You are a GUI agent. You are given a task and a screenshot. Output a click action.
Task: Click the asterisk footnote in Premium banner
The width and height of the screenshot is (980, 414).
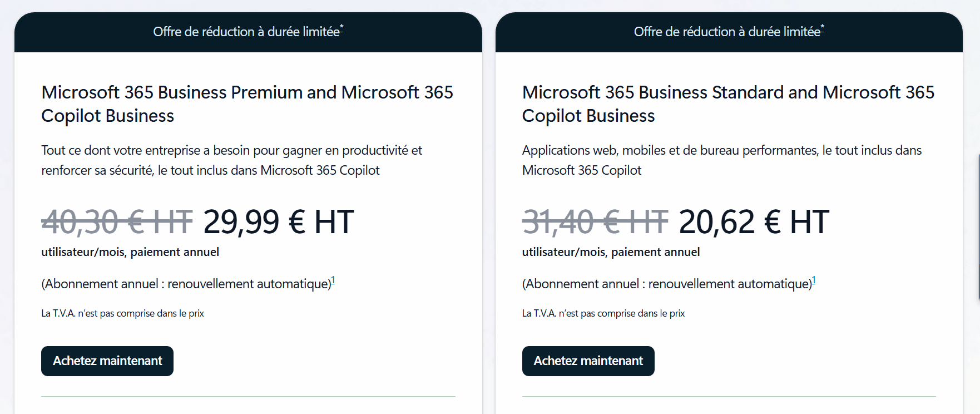coord(341,28)
